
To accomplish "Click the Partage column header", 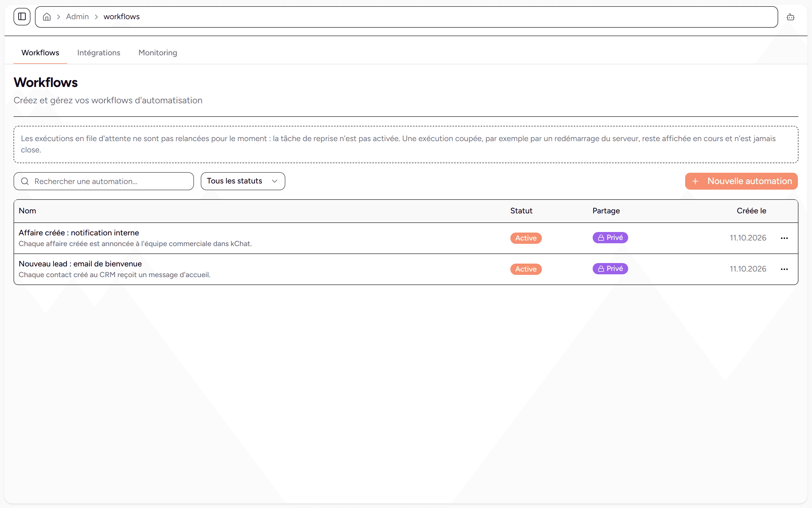I will (606, 211).
